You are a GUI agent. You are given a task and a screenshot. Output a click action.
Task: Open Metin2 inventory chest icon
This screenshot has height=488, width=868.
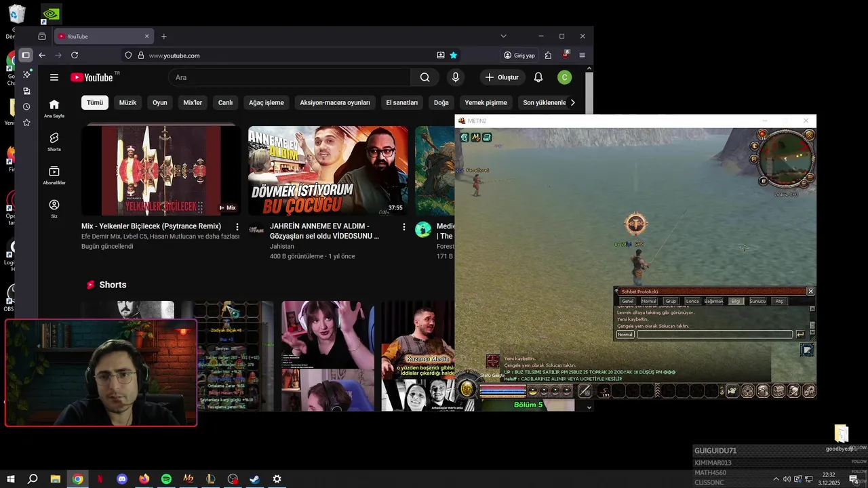pos(778,390)
